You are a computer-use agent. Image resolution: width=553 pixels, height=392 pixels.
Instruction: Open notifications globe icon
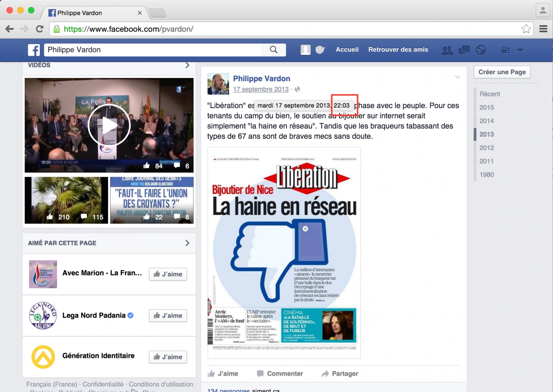(x=481, y=50)
